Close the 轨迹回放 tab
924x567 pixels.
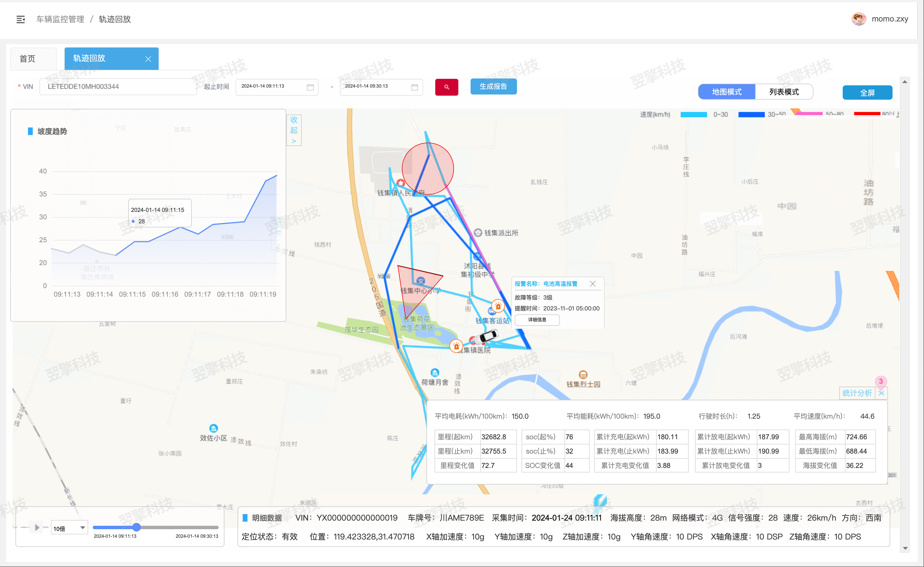148,59
